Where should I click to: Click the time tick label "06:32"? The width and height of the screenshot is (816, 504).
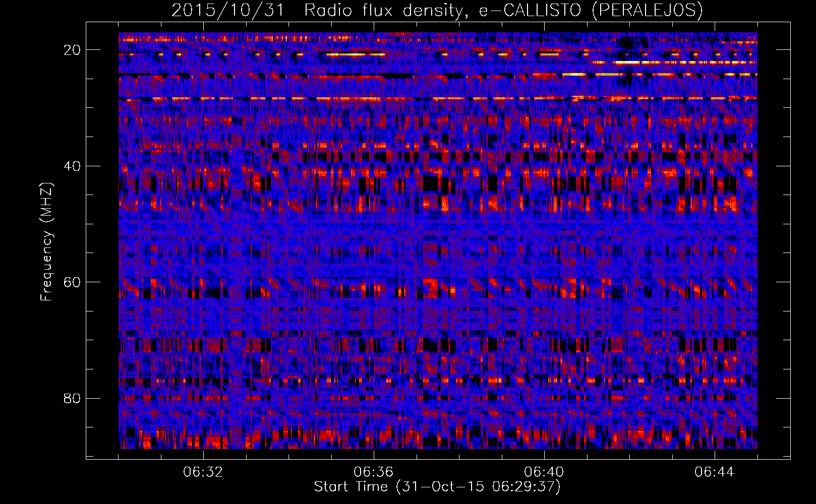tap(203, 472)
